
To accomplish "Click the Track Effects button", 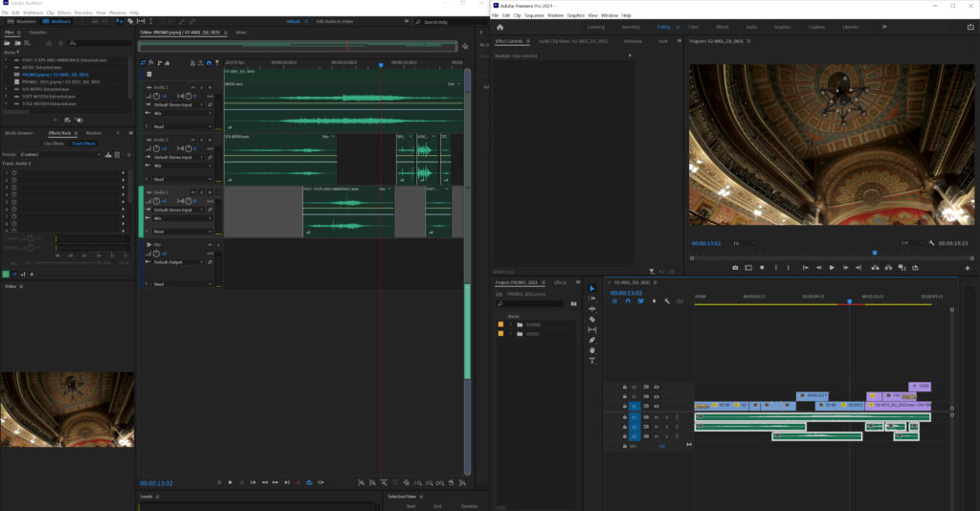I will click(x=84, y=144).
